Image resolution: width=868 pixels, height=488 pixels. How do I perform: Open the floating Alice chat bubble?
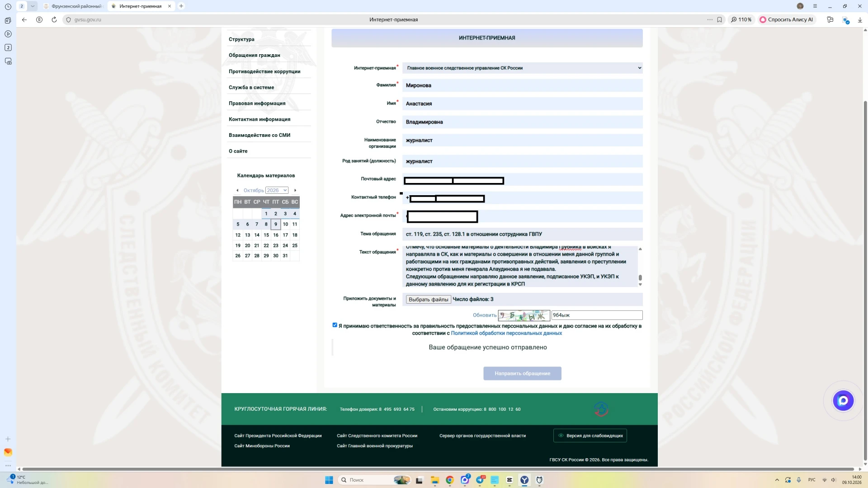tap(843, 400)
